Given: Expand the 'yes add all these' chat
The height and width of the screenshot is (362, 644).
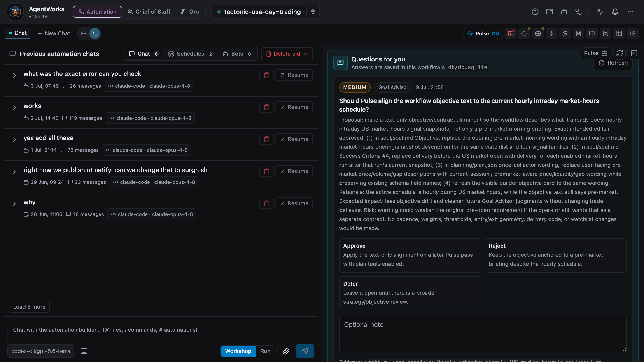Looking at the screenshot, I should (x=14, y=139).
